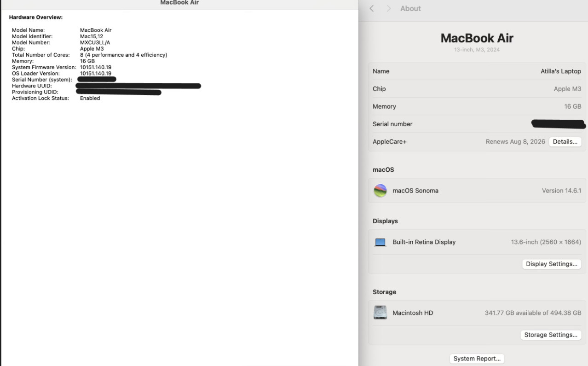This screenshot has width=588, height=366.
Task: Open the System Report
Action: click(x=477, y=359)
